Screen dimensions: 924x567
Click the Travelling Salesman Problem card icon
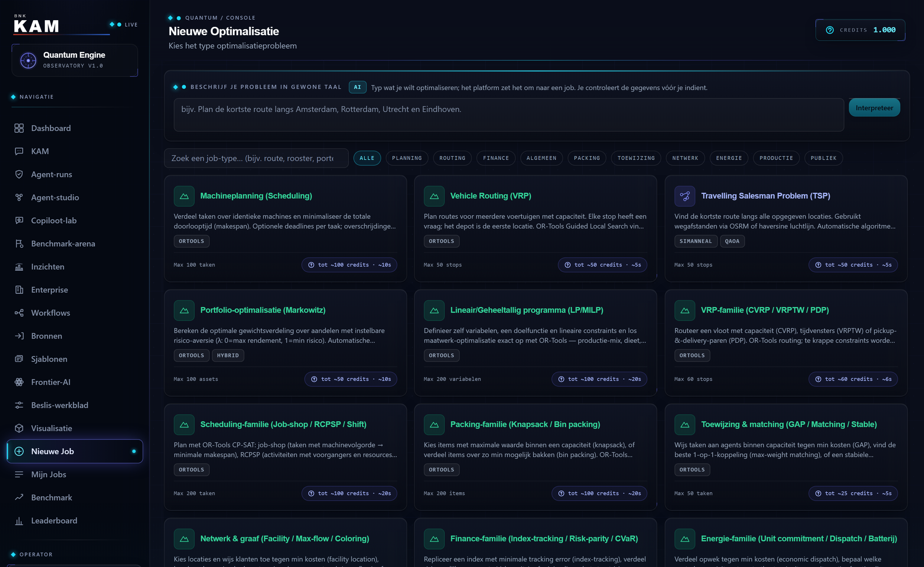coord(684,196)
